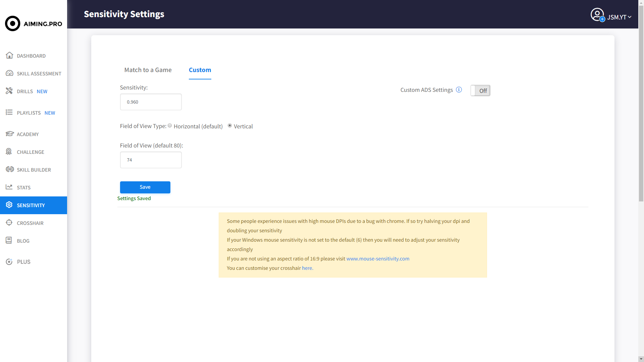Viewport: 644px width, 362px height.
Task: Select the Custom tab
Action: click(200, 70)
